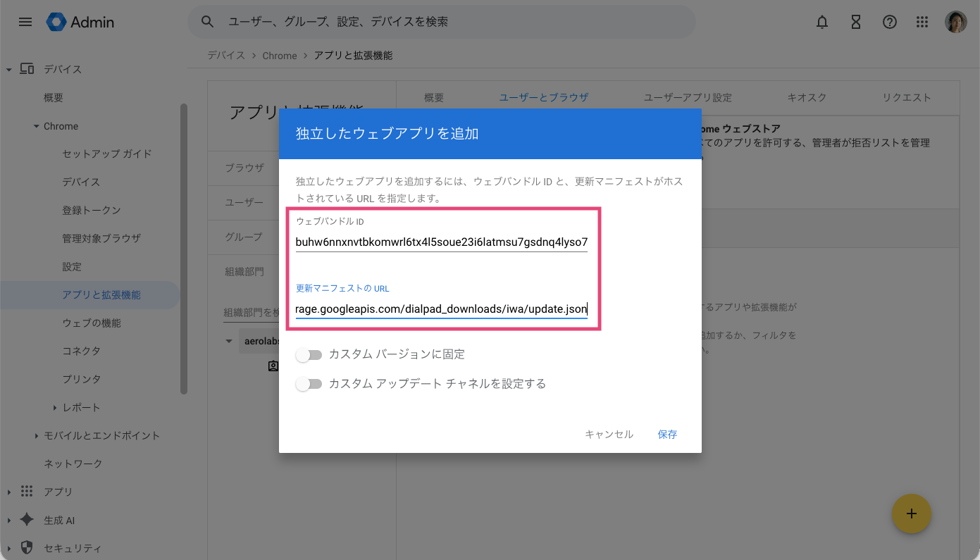980x560 pixels.
Task: Click the Chrome breadcrumb link
Action: tap(280, 55)
